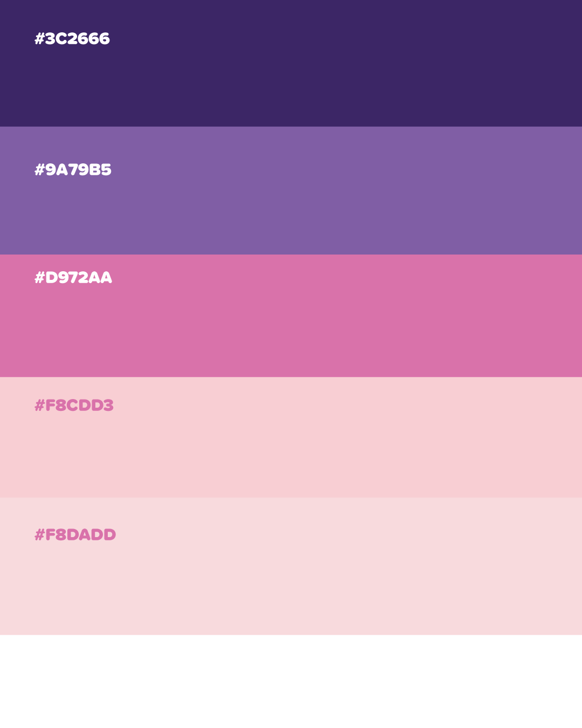Select the swatch containing the #D972AA label
Screen dimensions: 582x728
point(291,315)
